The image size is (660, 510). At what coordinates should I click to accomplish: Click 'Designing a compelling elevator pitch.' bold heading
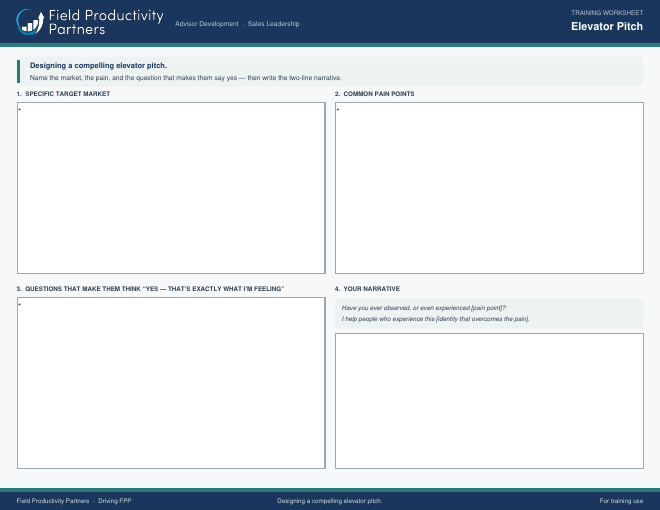98,66
